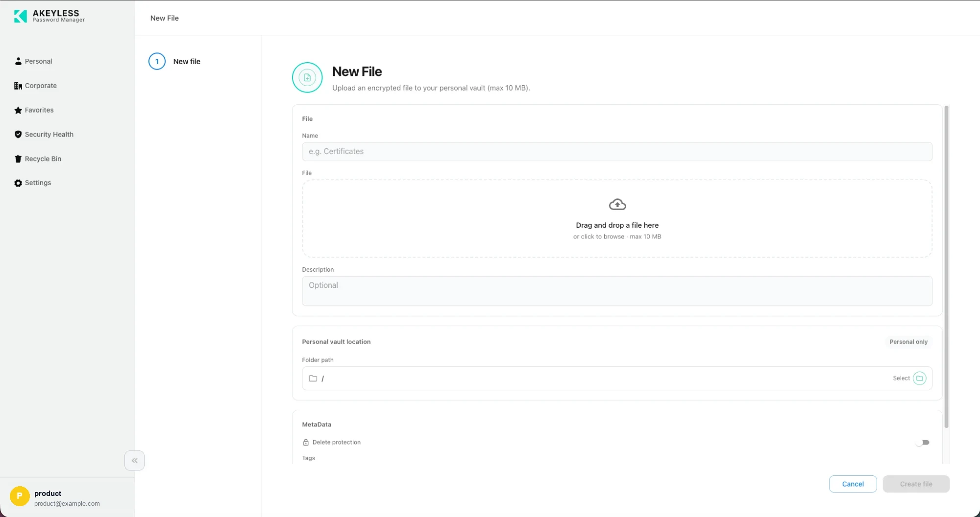The height and width of the screenshot is (517, 980).
Task: Open the Corporate section label
Action: (41, 86)
